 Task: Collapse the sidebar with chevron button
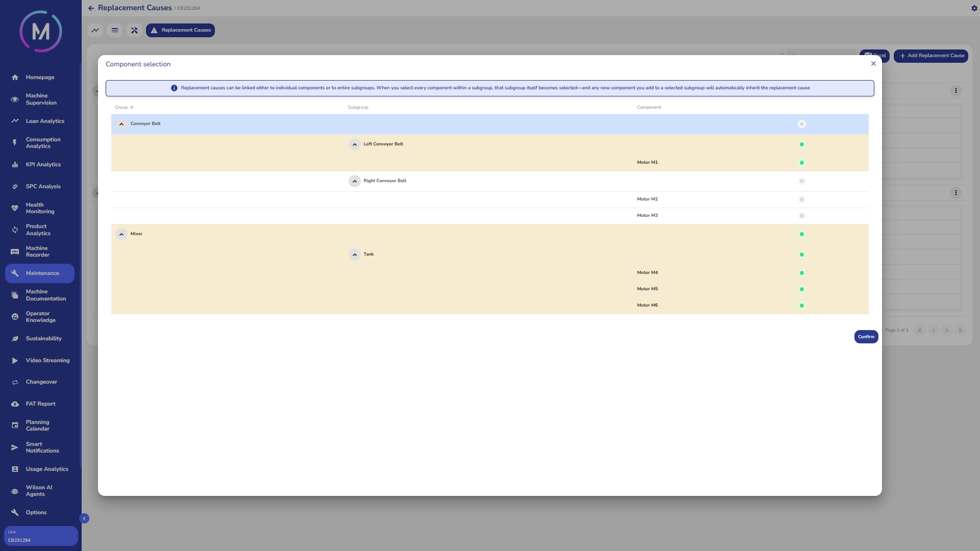[x=84, y=518]
